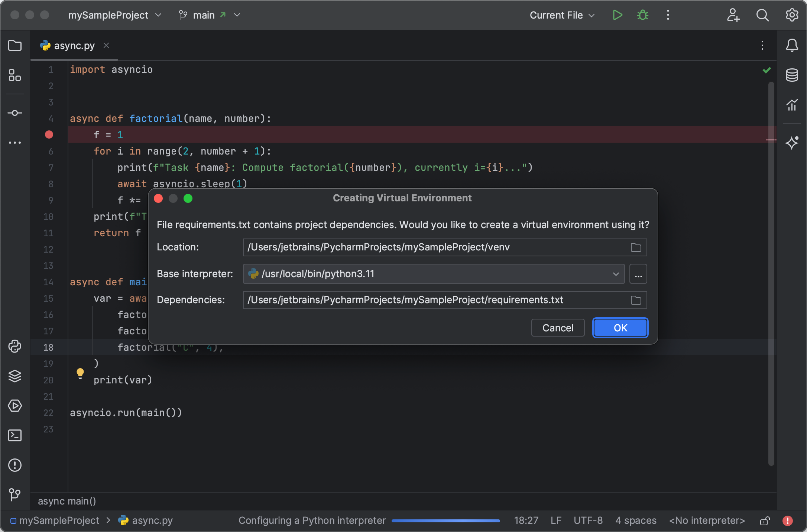Run the current file with the play button
The image size is (807, 532).
tap(617, 15)
